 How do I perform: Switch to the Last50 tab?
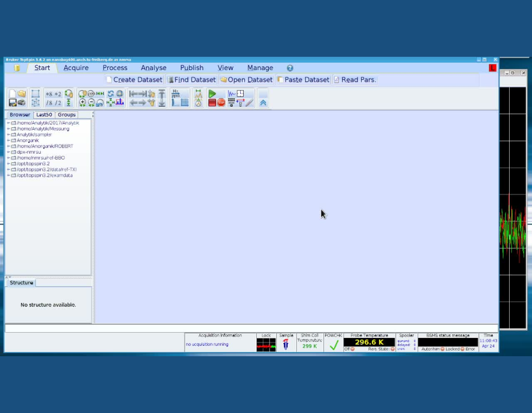point(44,115)
